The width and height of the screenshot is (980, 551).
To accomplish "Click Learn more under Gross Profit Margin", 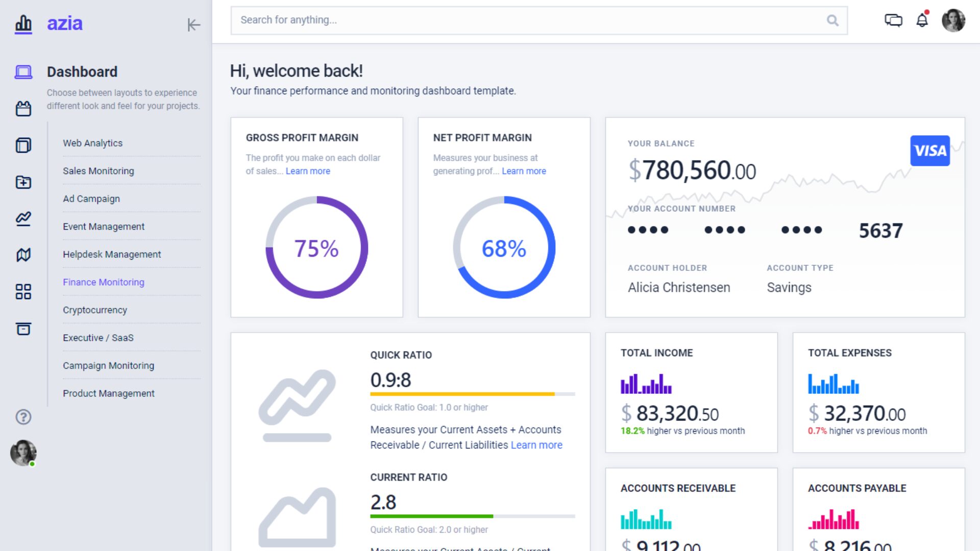I will (x=308, y=171).
